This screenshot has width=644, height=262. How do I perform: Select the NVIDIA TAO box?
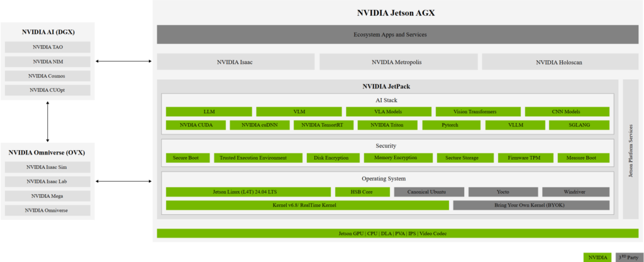click(48, 47)
